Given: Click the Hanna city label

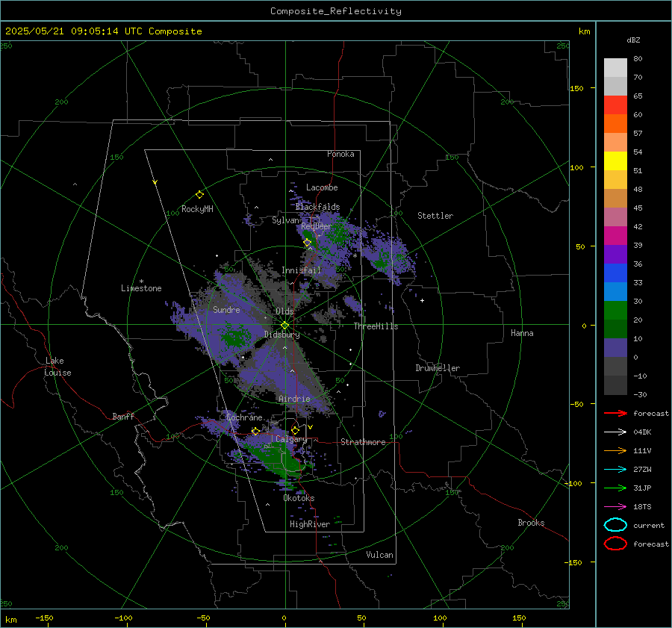Looking at the screenshot, I should (x=522, y=333).
